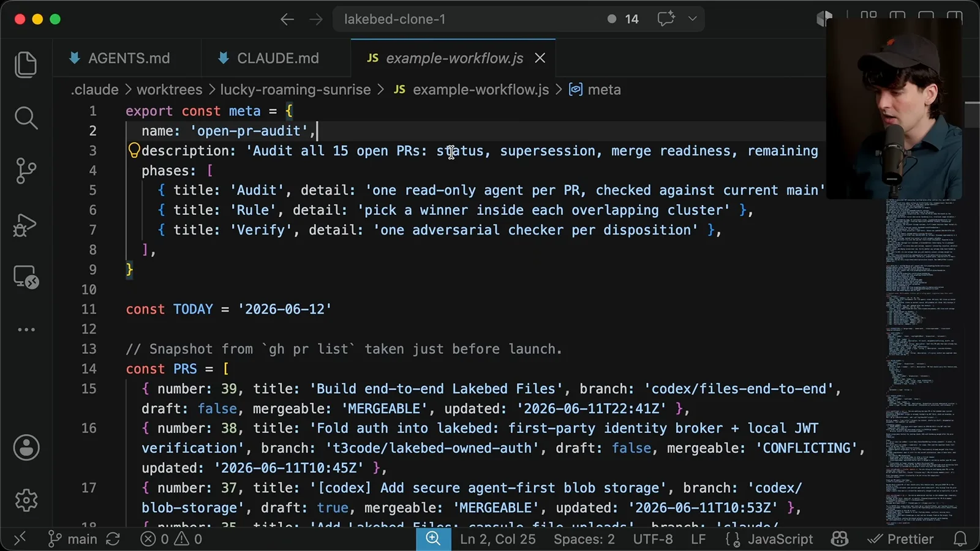
Task: Click the lakebed-clone-1 command center search
Action: pyautogui.click(x=518, y=19)
